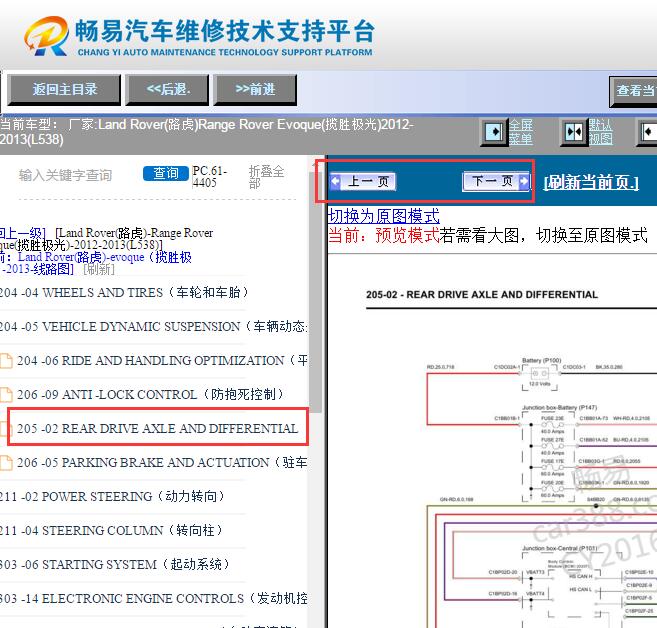Image resolution: width=657 pixels, height=628 pixels.
Task: Open 206-09 ANTI-LOCK CONTROL item
Action: 151,394
